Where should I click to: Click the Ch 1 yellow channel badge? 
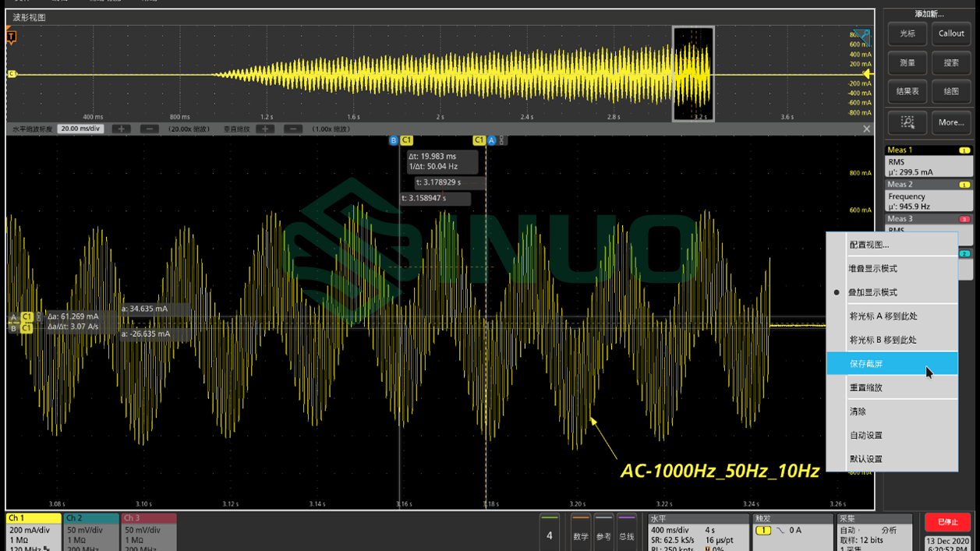point(34,530)
